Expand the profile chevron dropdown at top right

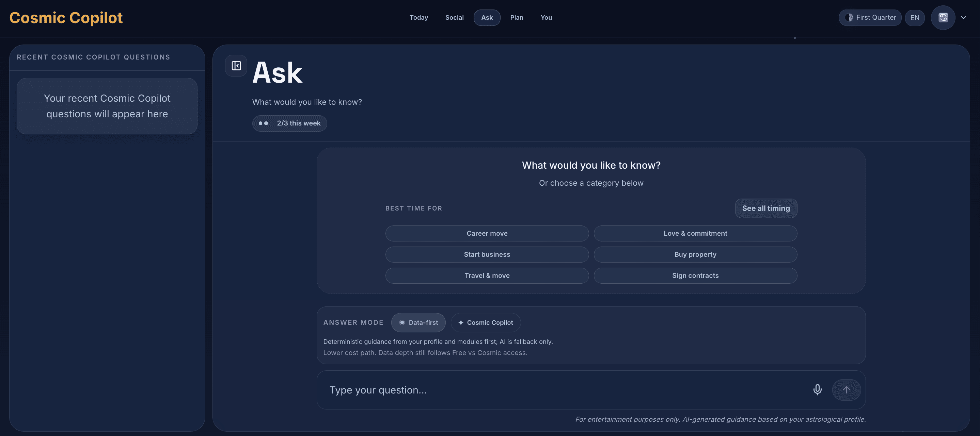[963, 17]
